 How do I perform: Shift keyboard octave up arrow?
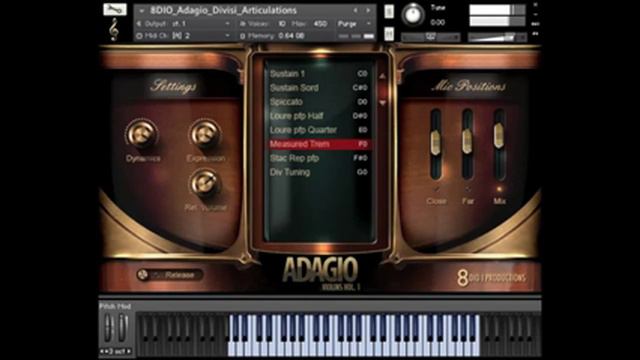pos(129,351)
